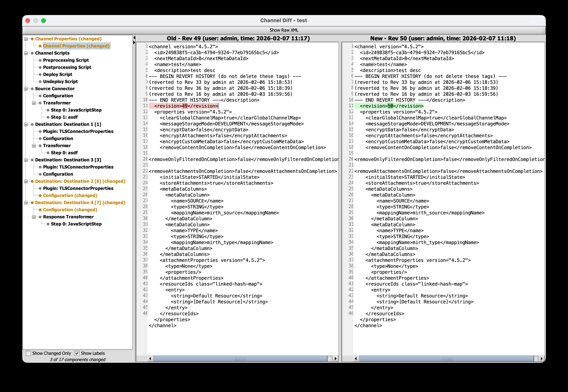
Task: Select the highlighted Channel Properties (changed) child item
Action: tap(76, 46)
